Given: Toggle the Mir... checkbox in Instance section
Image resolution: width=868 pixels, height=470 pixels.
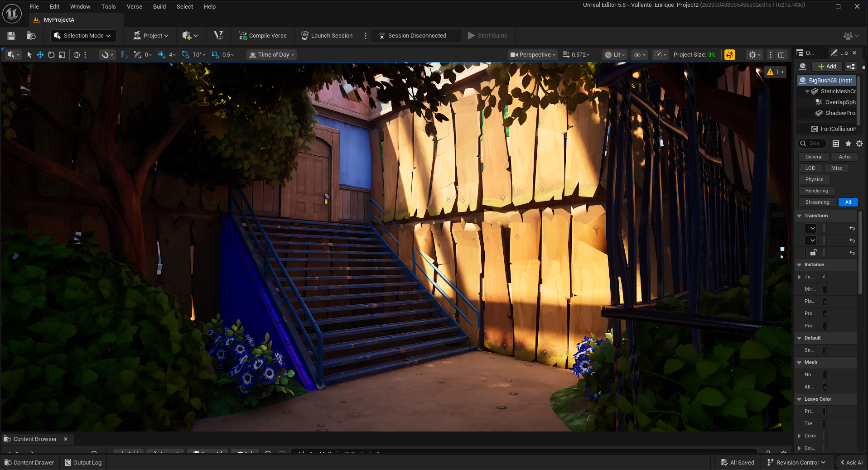Looking at the screenshot, I should [x=825, y=289].
